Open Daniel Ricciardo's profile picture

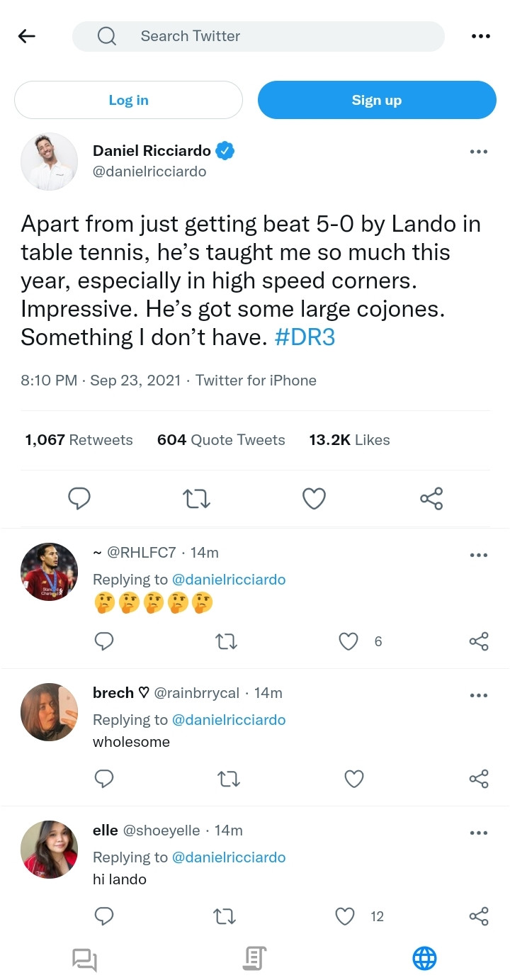click(49, 161)
